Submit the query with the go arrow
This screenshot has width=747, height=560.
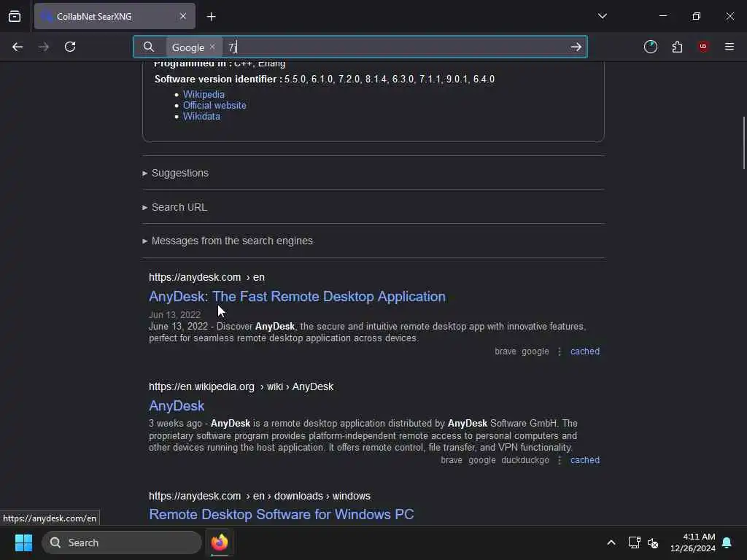click(x=576, y=47)
